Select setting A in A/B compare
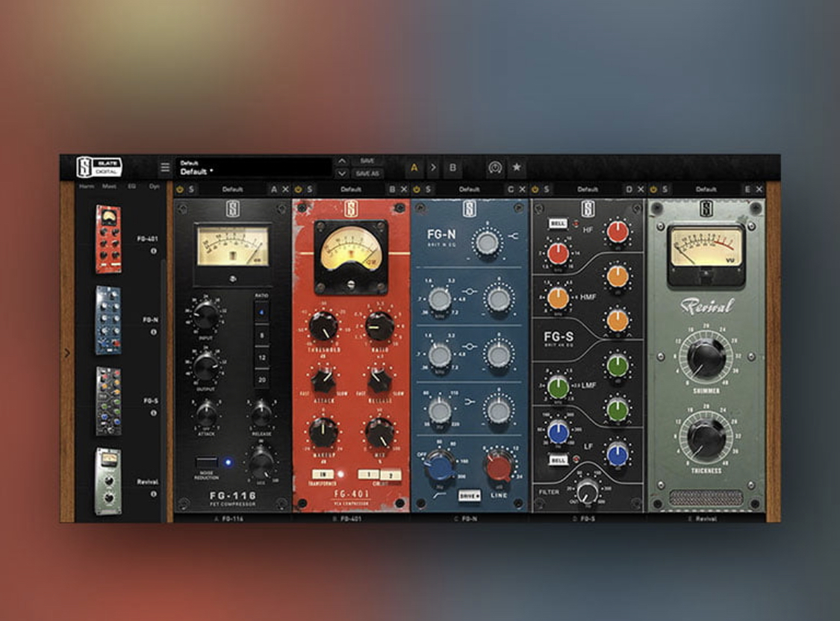Screen dimensions: 840x621 [x=414, y=167]
